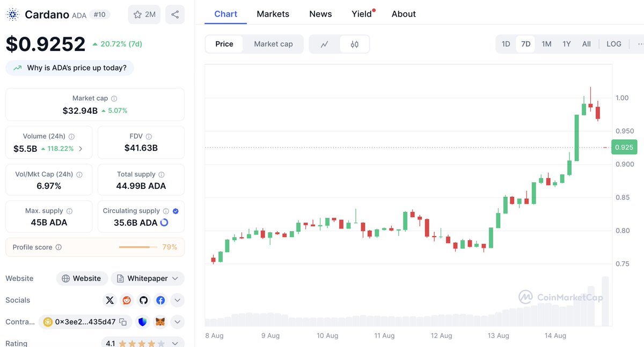Toggle LOG scale on chart
Screen dimensions: 644x347
pyautogui.click(x=614, y=44)
